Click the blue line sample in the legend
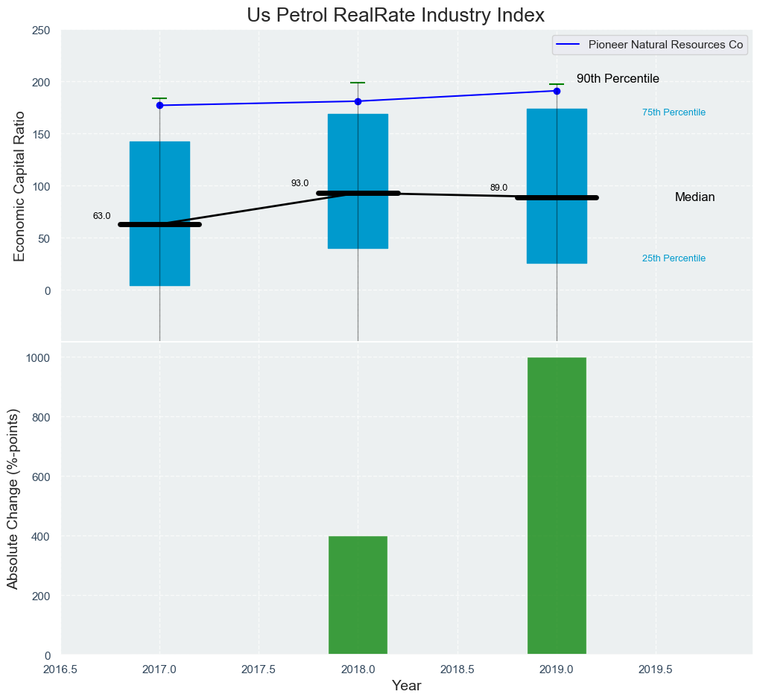 [568, 45]
